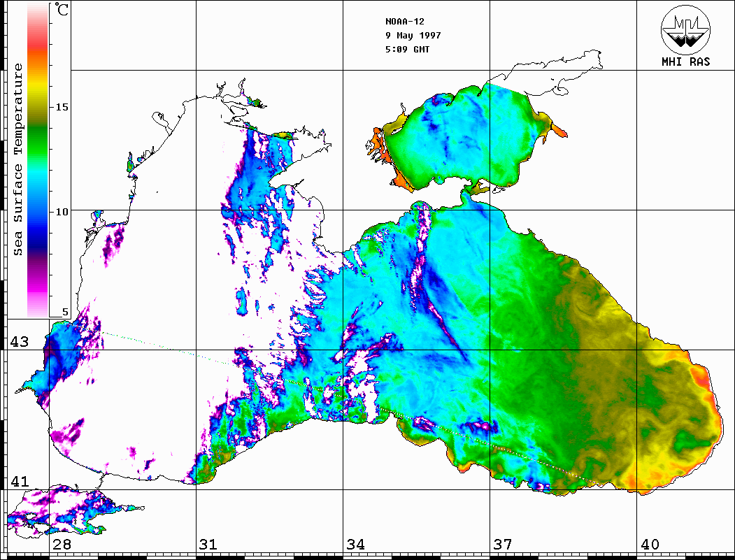Click the 10 mark on temperature scale
Viewport: 735px width, 560px height.
pyautogui.click(x=62, y=212)
